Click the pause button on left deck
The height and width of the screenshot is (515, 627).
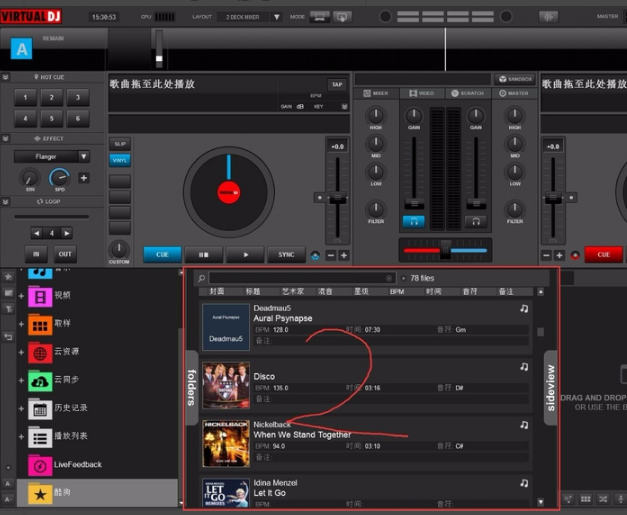(x=204, y=255)
